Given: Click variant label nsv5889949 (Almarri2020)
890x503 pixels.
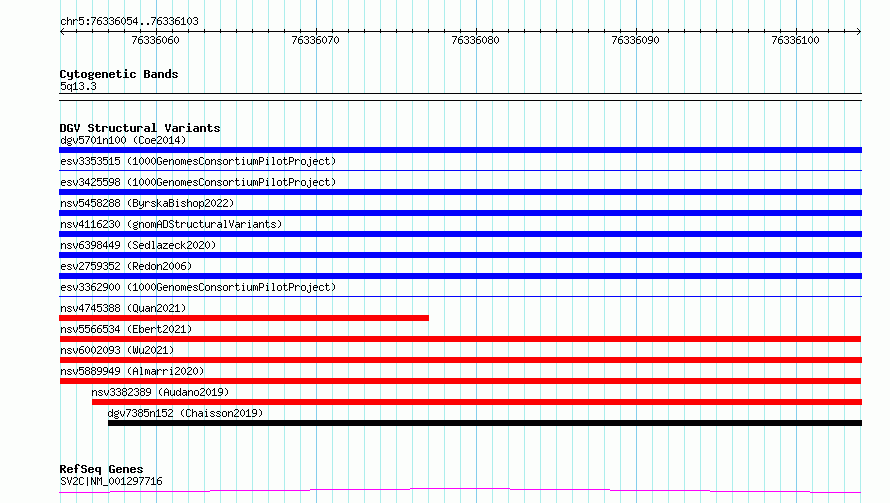Looking at the screenshot, I should [132, 371].
